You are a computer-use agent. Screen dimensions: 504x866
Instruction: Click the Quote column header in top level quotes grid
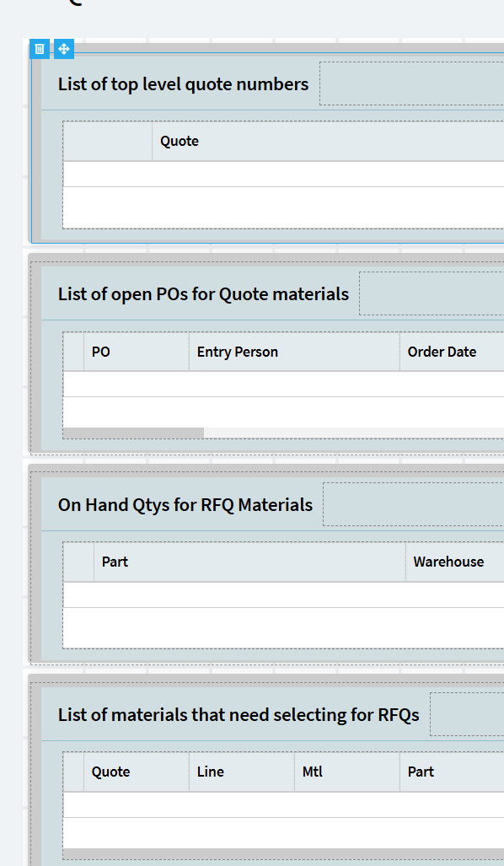pyautogui.click(x=328, y=141)
